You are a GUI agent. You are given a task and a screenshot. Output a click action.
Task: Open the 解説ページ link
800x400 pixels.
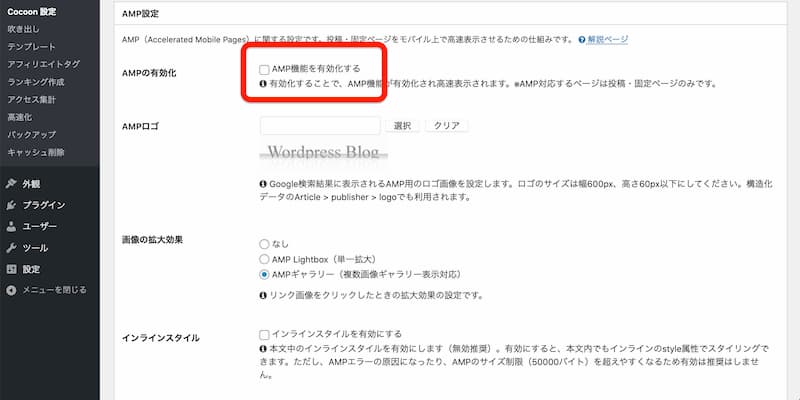coord(608,39)
